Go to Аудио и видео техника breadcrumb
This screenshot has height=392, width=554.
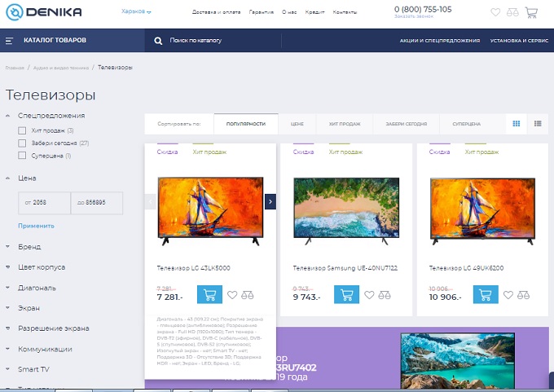(61, 68)
